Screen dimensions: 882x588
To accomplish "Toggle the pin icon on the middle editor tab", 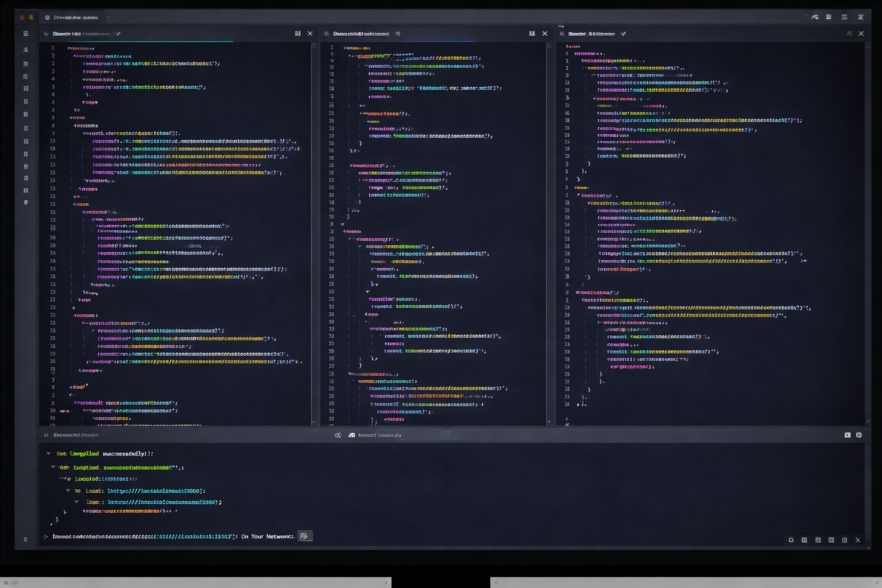I will (398, 34).
